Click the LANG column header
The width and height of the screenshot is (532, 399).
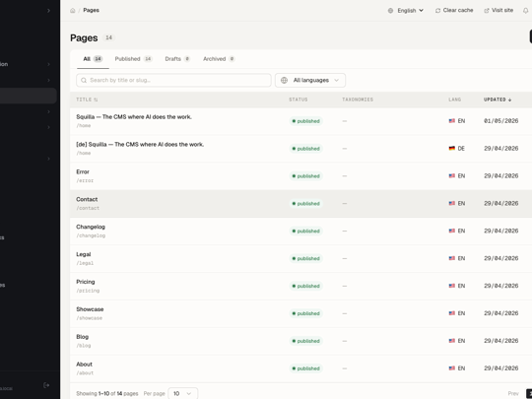454,100
